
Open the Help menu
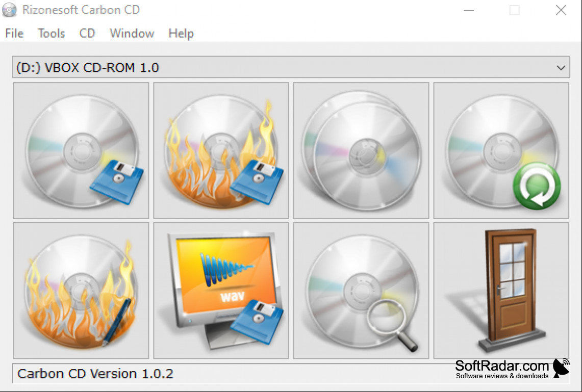181,33
